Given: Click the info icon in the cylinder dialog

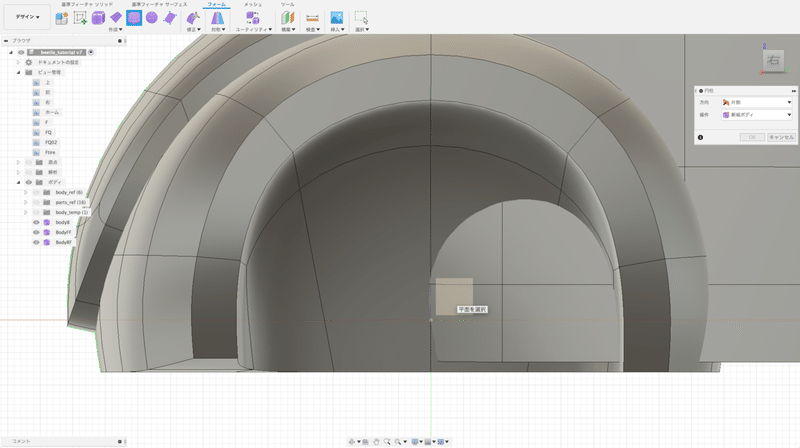Looking at the screenshot, I should [x=701, y=137].
